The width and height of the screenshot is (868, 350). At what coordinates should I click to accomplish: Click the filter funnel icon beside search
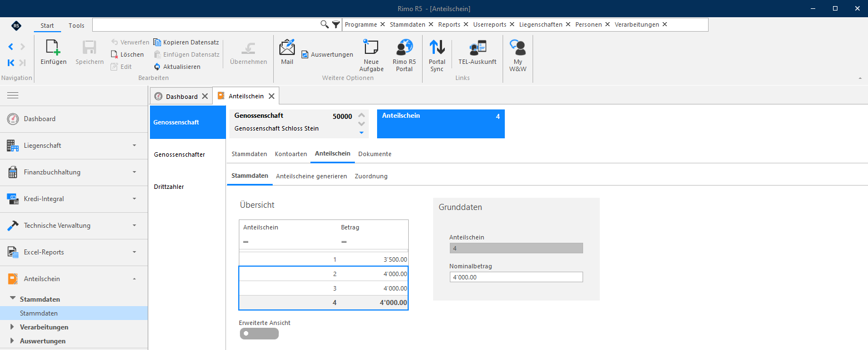336,24
